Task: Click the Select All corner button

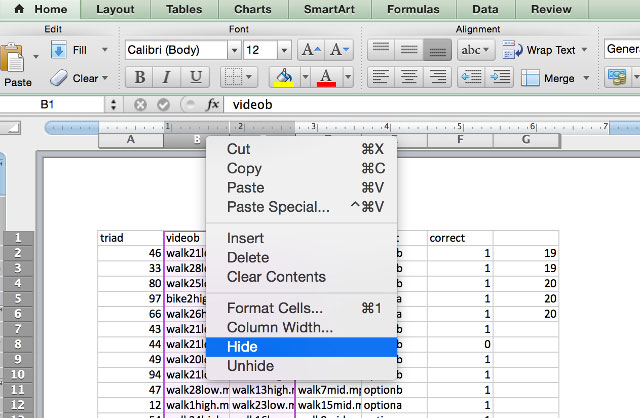Action: click(x=10, y=128)
